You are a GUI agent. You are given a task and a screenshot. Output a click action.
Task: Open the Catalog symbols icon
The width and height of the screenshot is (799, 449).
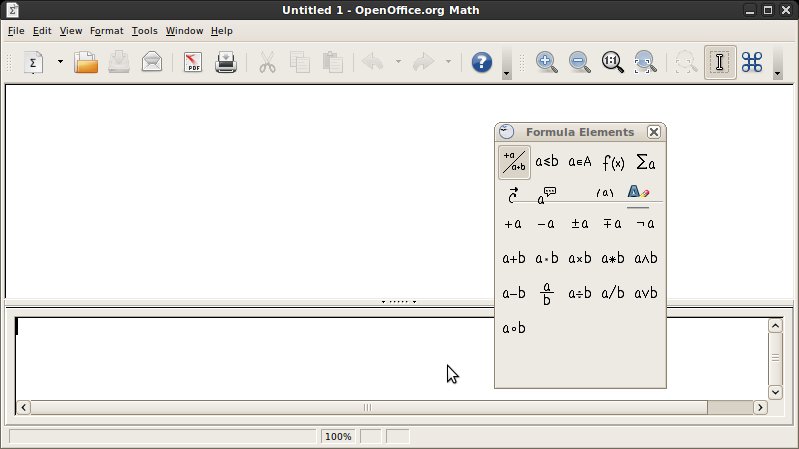pos(752,63)
